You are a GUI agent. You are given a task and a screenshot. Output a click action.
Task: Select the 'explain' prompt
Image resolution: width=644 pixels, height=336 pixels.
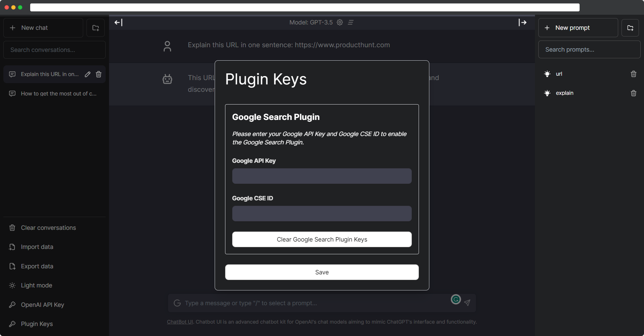point(565,93)
